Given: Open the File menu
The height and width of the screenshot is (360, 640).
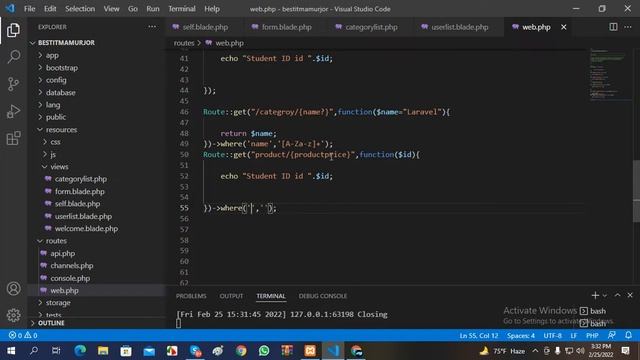Looking at the screenshot, I should (x=29, y=9).
